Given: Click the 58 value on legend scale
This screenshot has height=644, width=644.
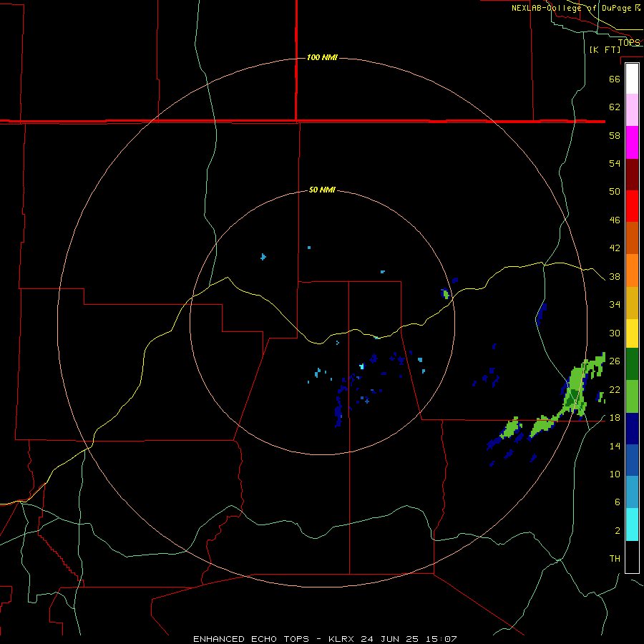Looking at the screenshot, I should (x=615, y=135).
